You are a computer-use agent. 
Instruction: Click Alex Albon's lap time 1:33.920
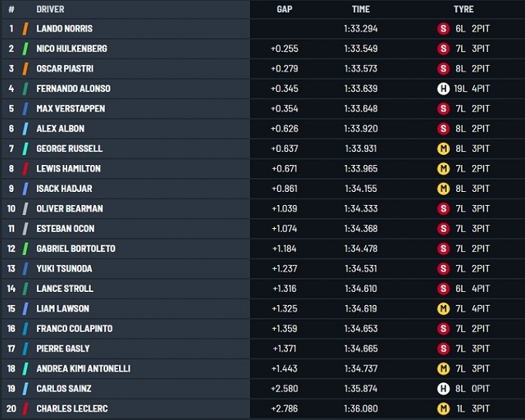(x=361, y=129)
